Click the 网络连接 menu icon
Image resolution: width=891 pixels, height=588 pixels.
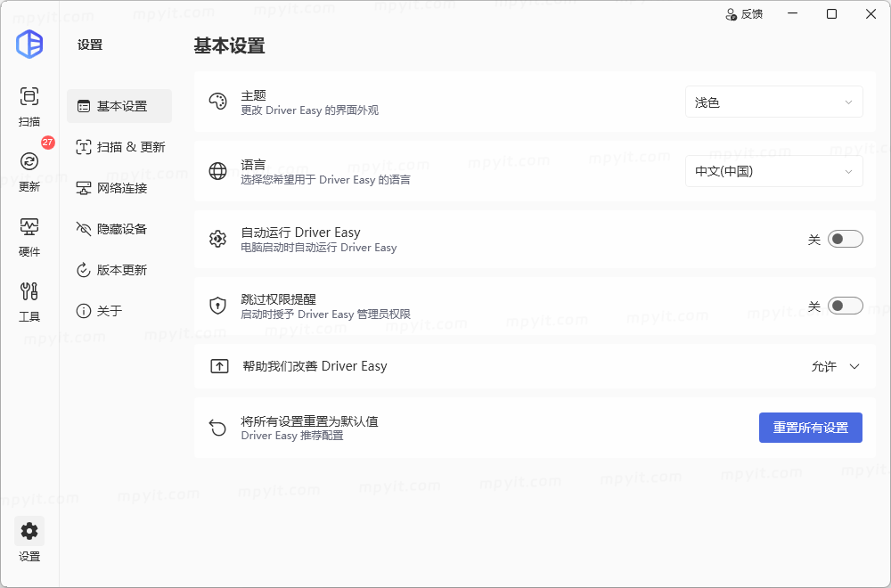[x=84, y=188]
